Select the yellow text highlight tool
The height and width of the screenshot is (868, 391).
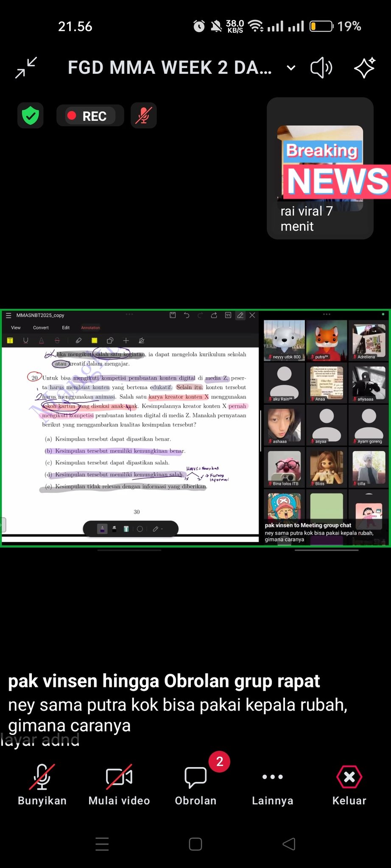[10, 340]
